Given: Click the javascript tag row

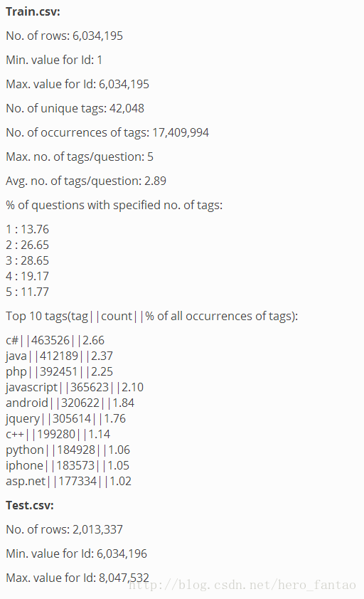Looking at the screenshot, I should [75, 388].
